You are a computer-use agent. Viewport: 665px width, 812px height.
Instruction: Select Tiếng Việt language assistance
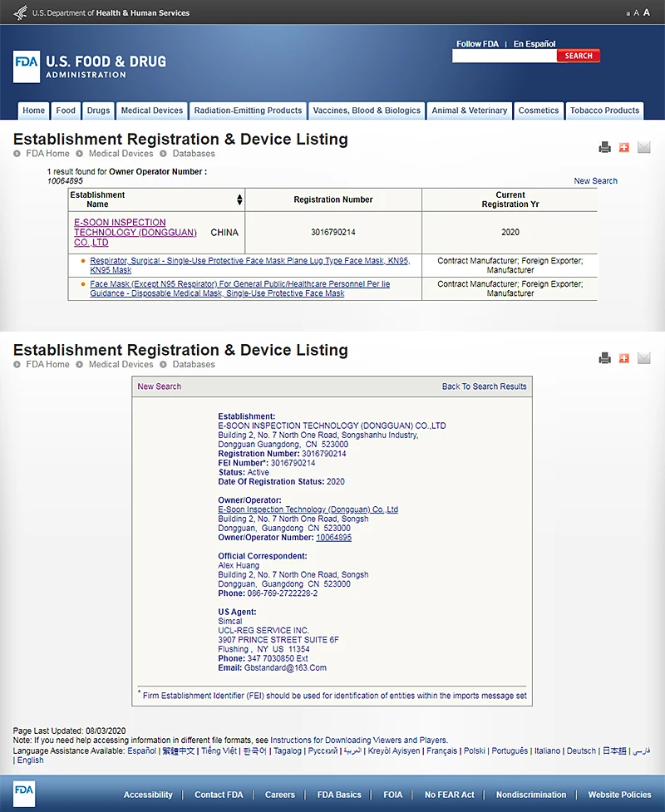(x=219, y=750)
